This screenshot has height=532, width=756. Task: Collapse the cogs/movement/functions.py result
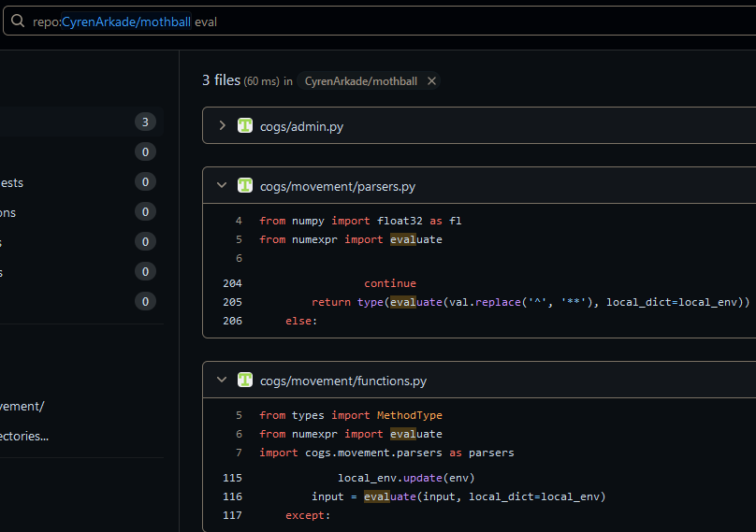click(x=222, y=380)
